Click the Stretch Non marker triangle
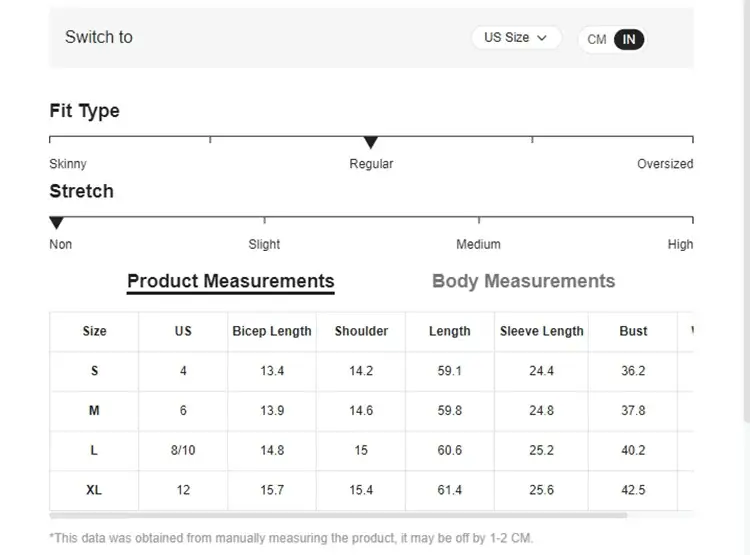The height and width of the screenshot is (555, 750). [57, 223]
